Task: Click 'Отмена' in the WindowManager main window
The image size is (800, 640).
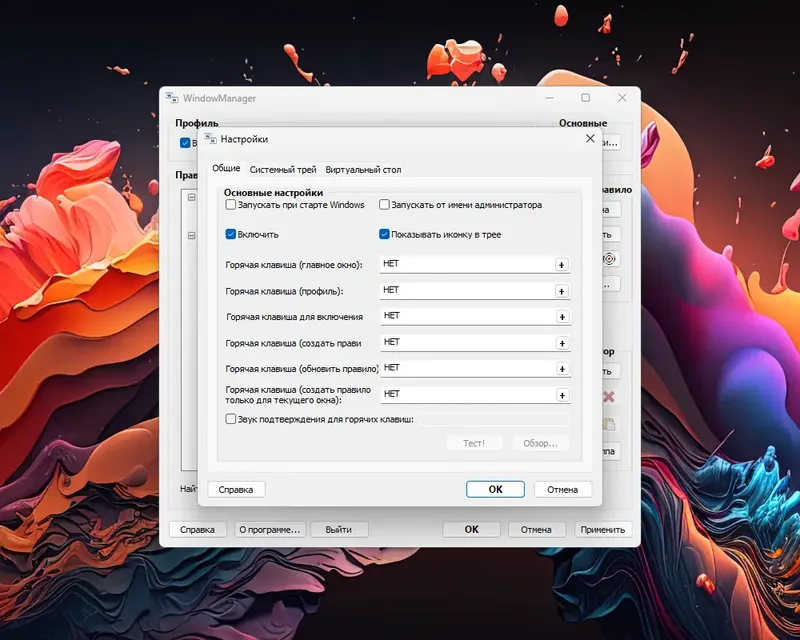Action: 536,530
